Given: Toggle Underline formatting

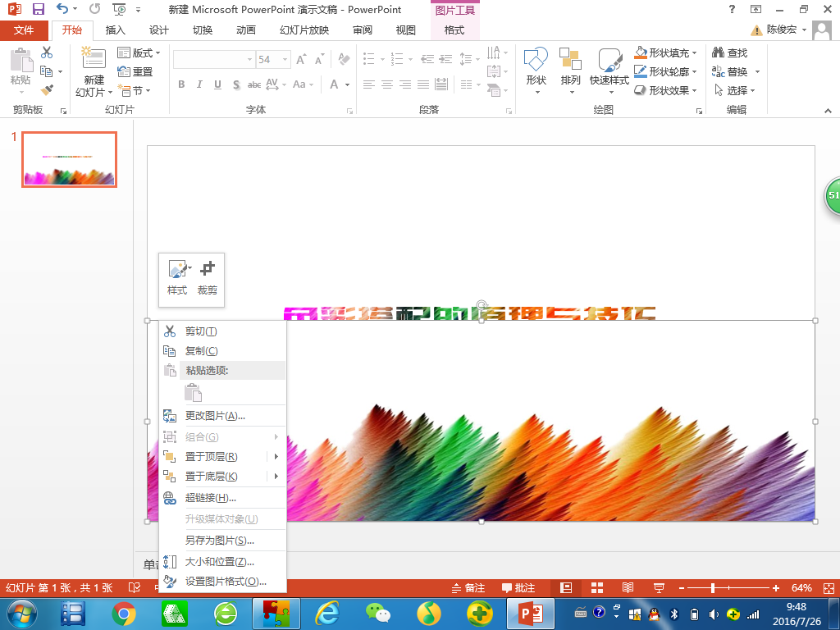Looking at the screenshot, I should coord(217,84).
